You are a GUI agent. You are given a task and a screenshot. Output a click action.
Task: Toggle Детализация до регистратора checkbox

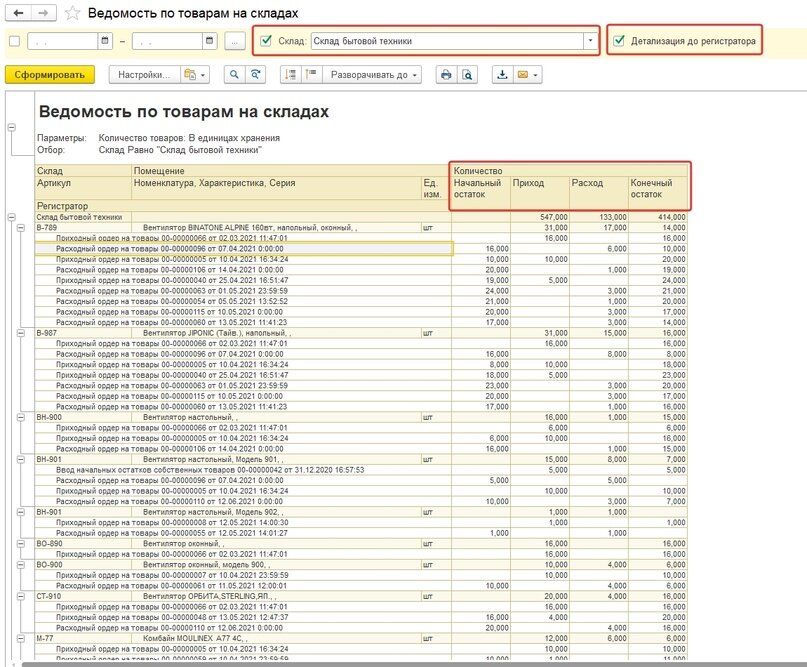click(x=619, y=41)
